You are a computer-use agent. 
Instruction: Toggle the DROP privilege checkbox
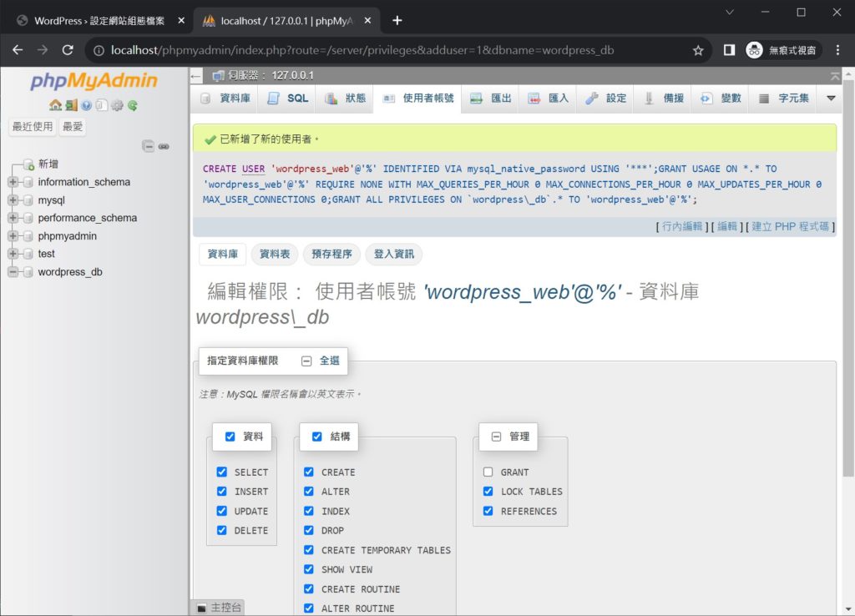pos(309,530)
